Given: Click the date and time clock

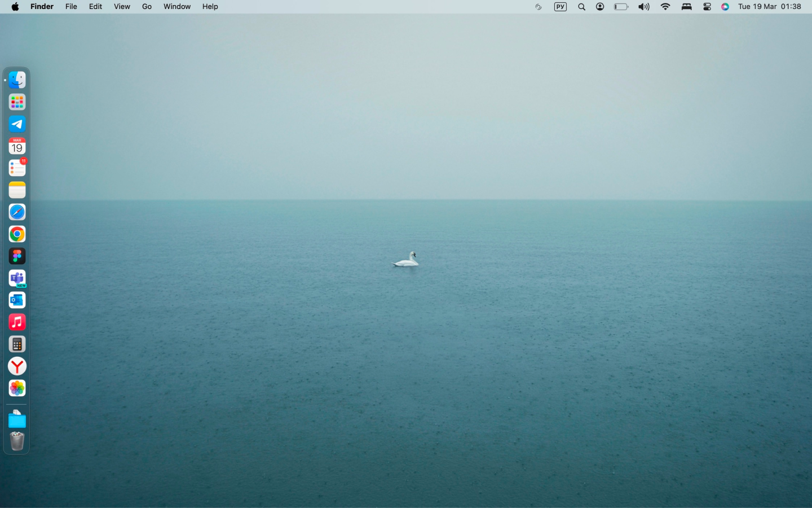Looking at the screenshot, I should (769, 7).
